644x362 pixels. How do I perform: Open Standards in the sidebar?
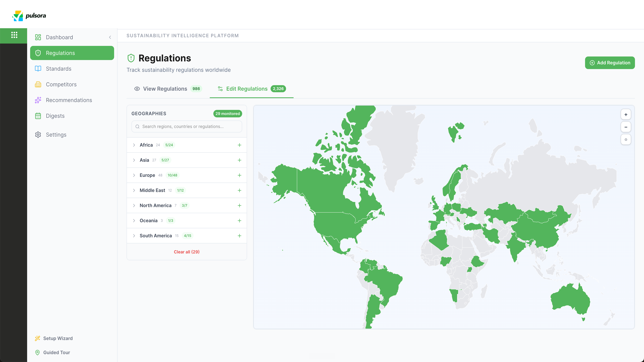pos(72,69)
